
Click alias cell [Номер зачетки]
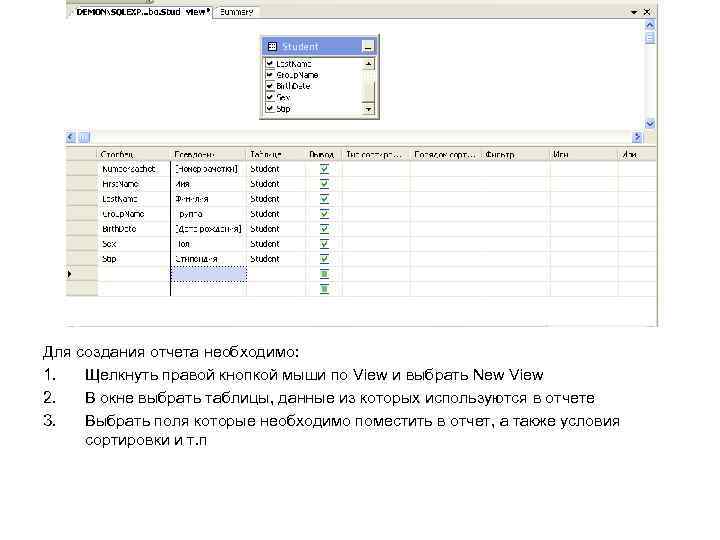click(208, 169)
